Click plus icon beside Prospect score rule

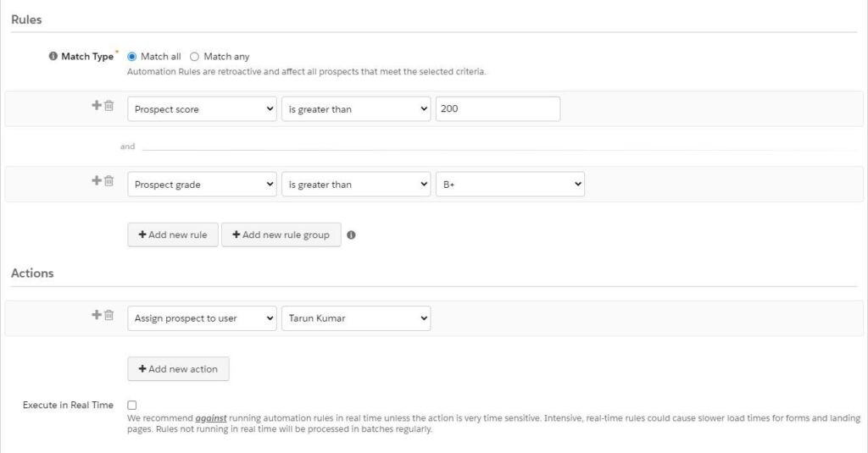pyautogui.click(x=97, y=105)
